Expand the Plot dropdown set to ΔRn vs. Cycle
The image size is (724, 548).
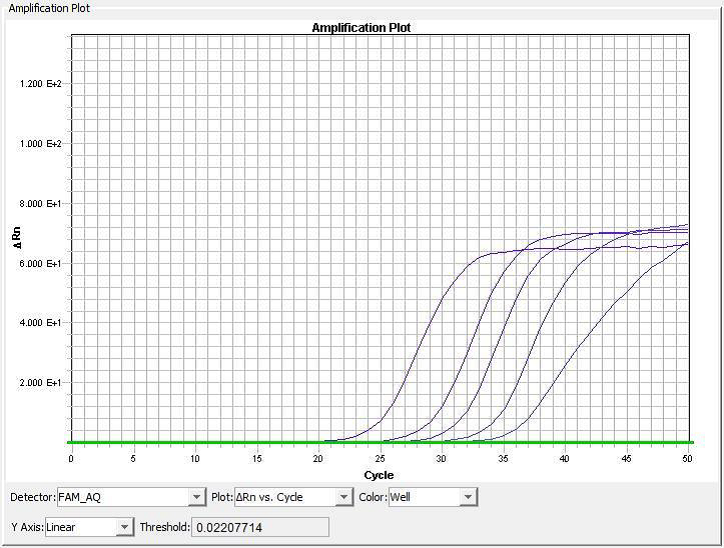[x=344, y=497]
